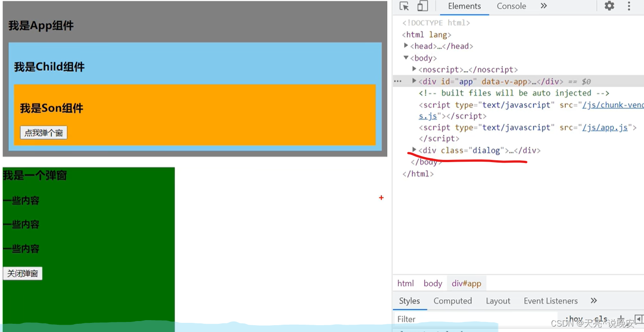Open the chunk-vendors.js script link
Screen dimensions: 644x332
(x=613, y=105)
